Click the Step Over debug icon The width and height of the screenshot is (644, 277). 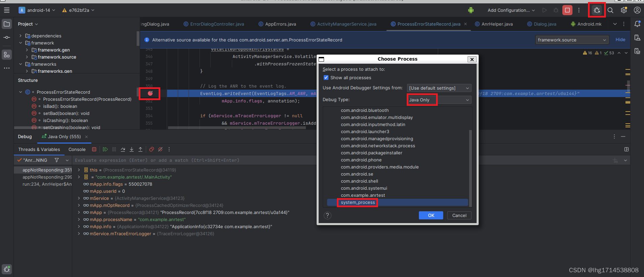click(x=123, y=149)
